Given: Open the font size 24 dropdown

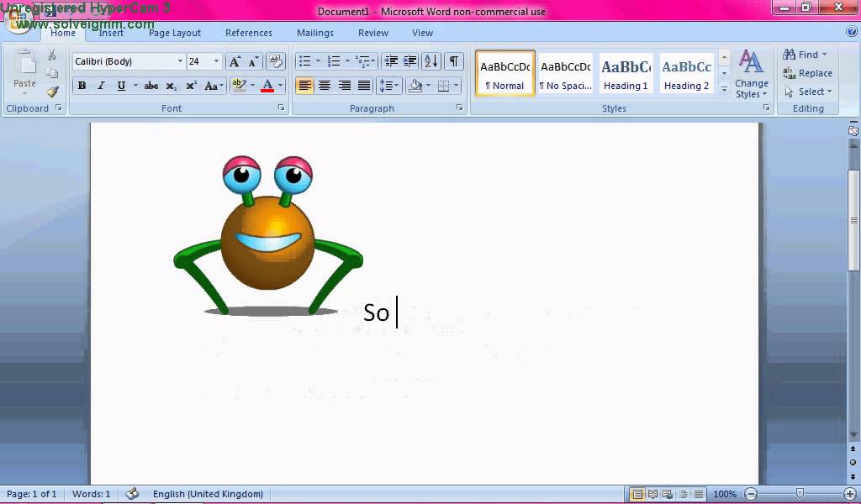Looking at the screenshot, I should click(x=216, y=61).
